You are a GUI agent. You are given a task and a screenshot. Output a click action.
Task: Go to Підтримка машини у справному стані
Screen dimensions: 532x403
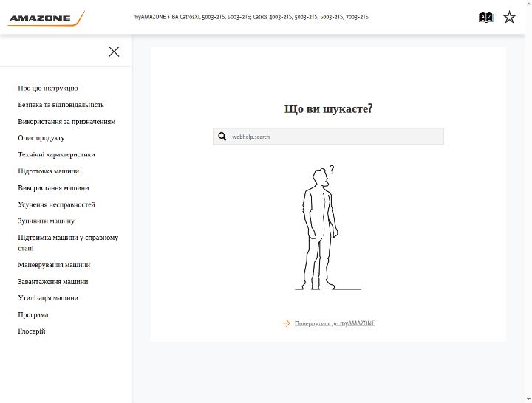[x=68, y=243]
